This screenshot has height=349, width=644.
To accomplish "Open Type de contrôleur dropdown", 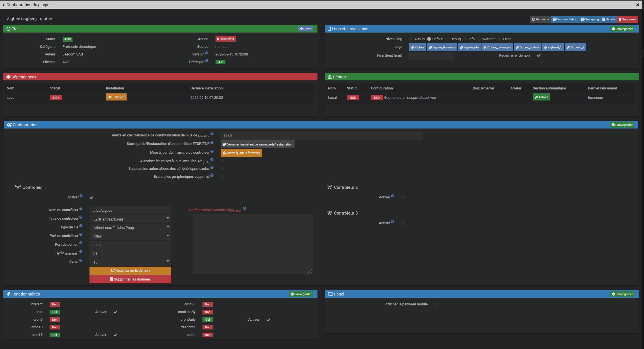I will click(x=130, y=219).
